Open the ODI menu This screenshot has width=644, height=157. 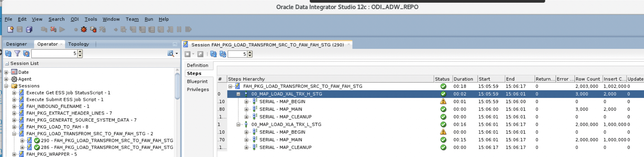pos(75,19)
